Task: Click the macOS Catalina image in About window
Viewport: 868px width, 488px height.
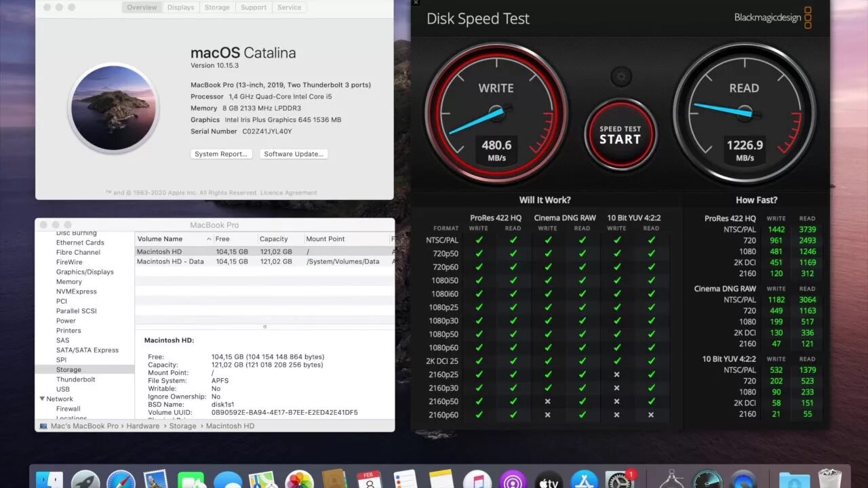Action: point(114,108)
